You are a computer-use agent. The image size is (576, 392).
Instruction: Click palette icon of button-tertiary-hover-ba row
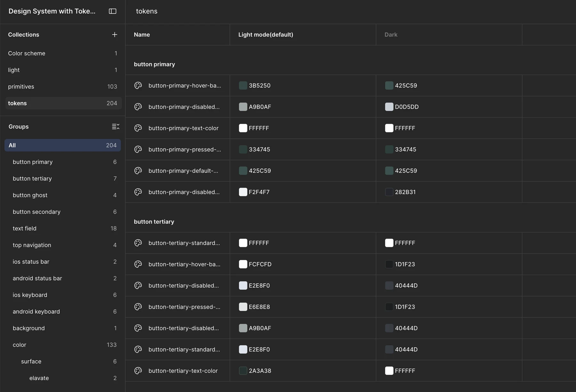[x=138, y=264]
